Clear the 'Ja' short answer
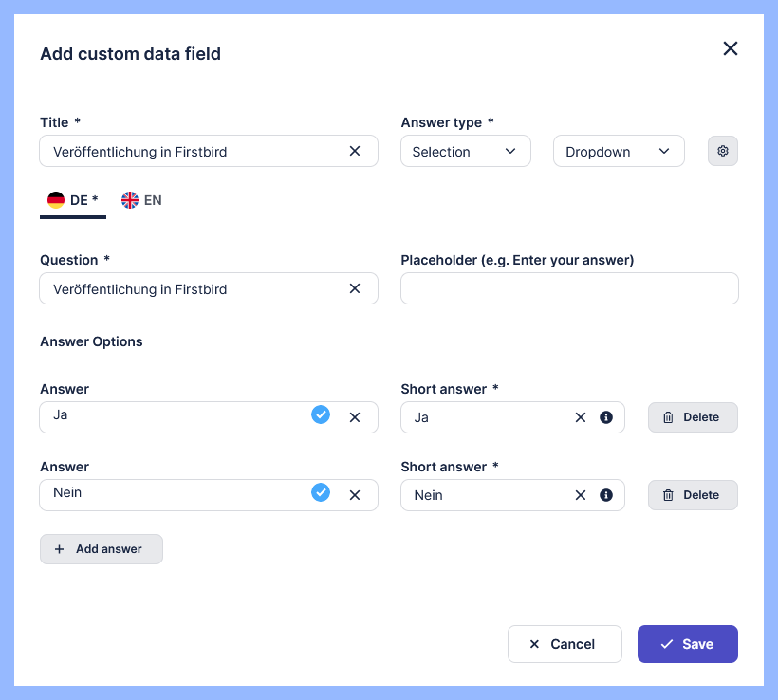Image resolution: width=778 pixels, height=700 pixels. tap(581, 417)
